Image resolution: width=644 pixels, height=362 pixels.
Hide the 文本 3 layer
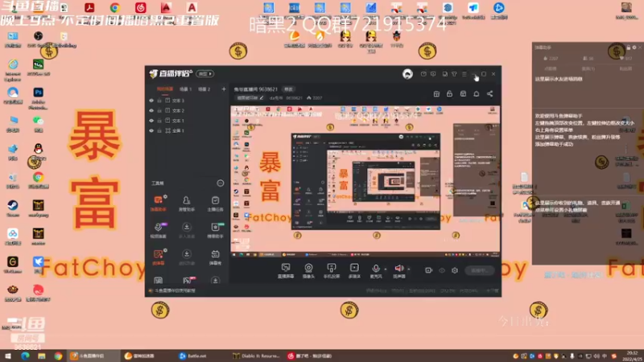tap(151, 101)
